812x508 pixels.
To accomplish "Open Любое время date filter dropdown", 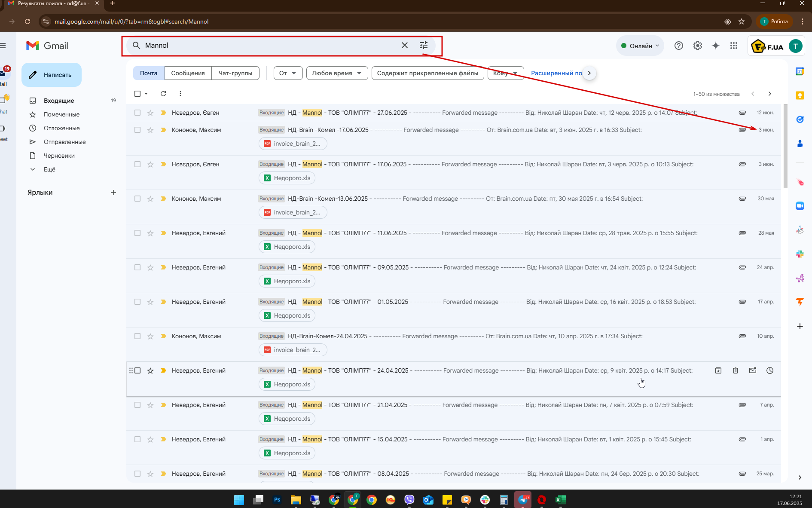I will pos(337,73).
